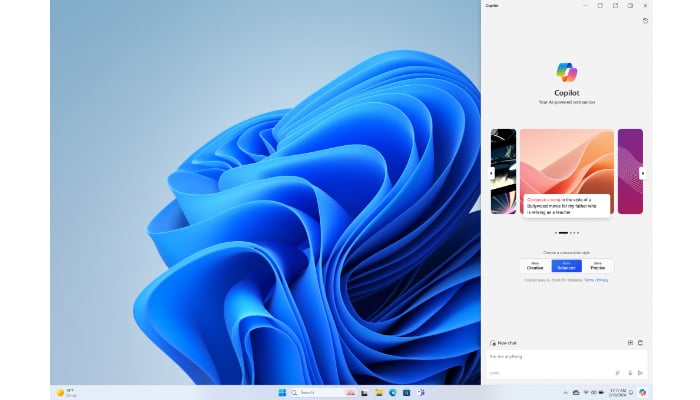Open Wi-Fi network settings
The image size is (700, 400).
(x=586, y=392)
